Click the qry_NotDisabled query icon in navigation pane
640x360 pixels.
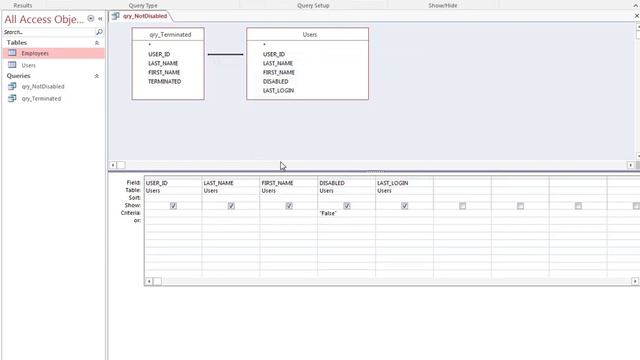[12, 86]
